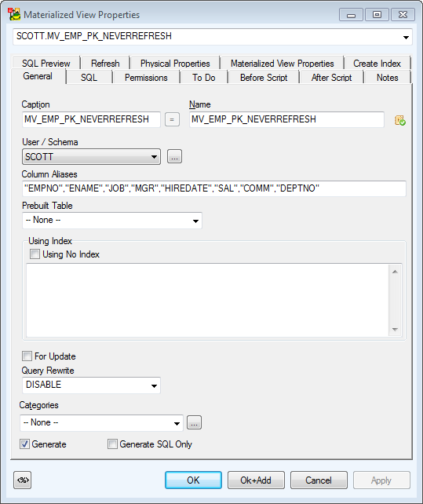Screen dimensions: 423x504
Task: Click the Apply button
Action: [381, 480]
